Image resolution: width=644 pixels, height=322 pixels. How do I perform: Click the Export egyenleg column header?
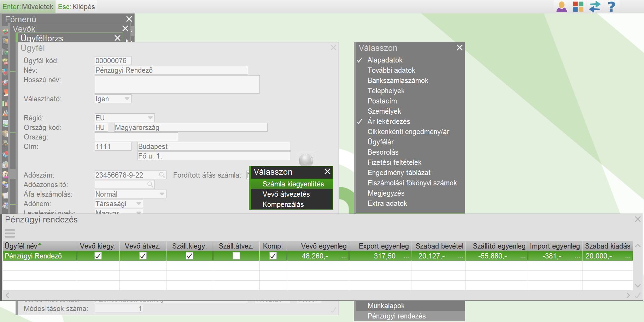coord(380,246)
